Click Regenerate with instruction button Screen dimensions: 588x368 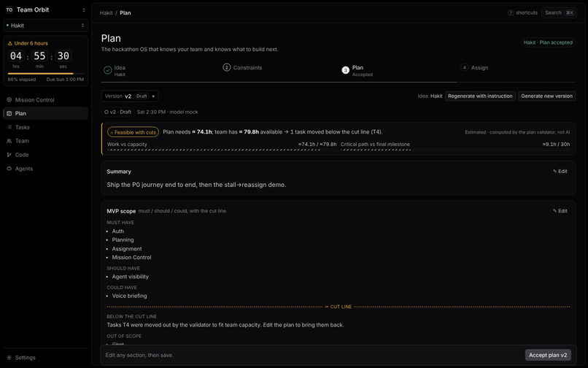click(x=480, y=96)
